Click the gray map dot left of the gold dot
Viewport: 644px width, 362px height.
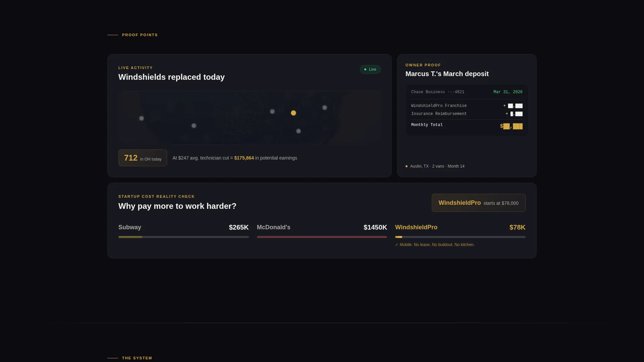[x=272, y=111]
